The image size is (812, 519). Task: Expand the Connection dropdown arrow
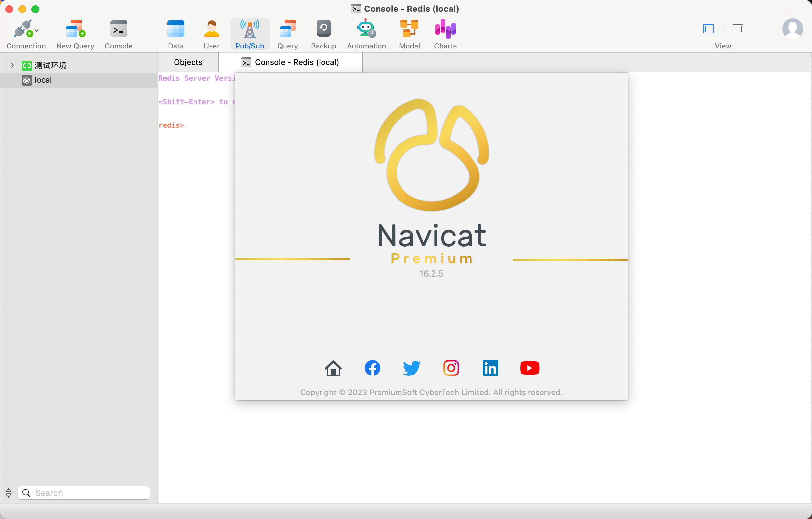[x=37, y=31]
